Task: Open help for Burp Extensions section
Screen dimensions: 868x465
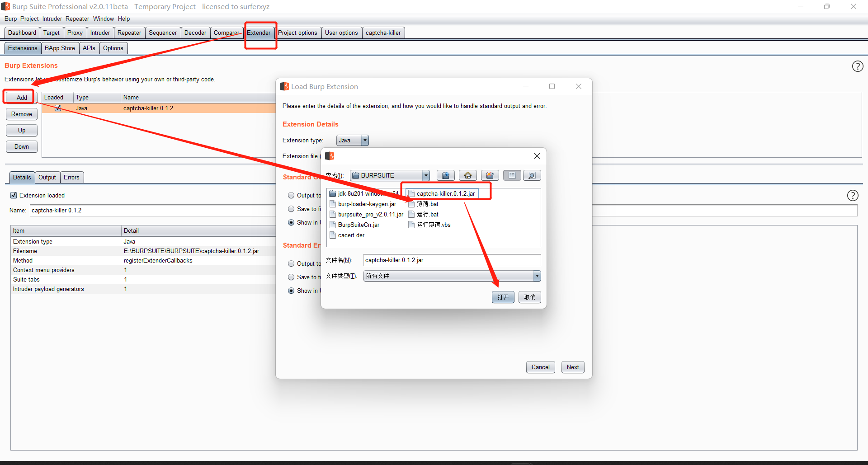Action: click(x=858, y=66)
